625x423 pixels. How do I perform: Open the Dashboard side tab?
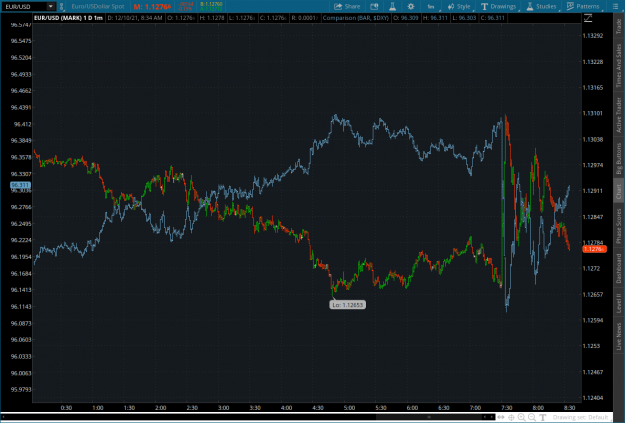coord(619,268)
